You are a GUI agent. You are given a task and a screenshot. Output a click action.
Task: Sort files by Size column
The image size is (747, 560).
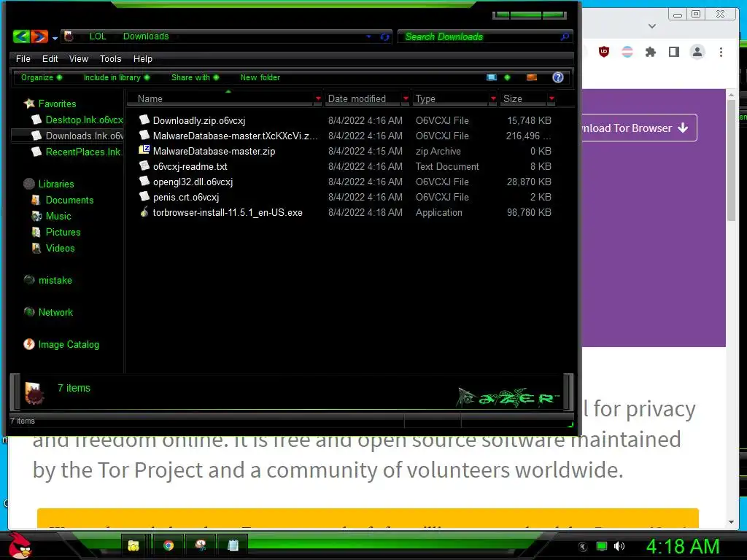click(x=513, y=98)
